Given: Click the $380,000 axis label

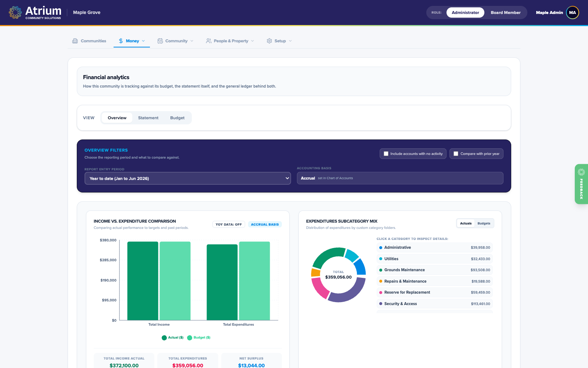Looking at the screenshot, I should (x=108, y=240).
